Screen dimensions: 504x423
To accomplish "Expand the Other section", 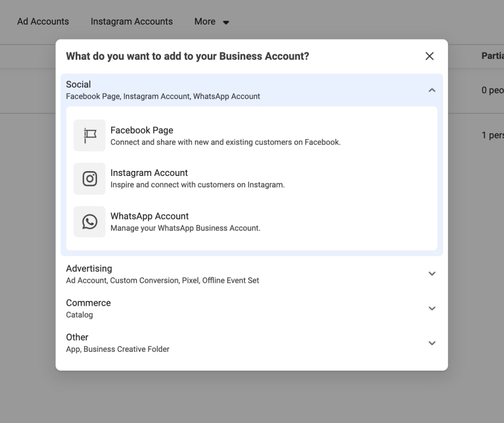I will (432, 342).
